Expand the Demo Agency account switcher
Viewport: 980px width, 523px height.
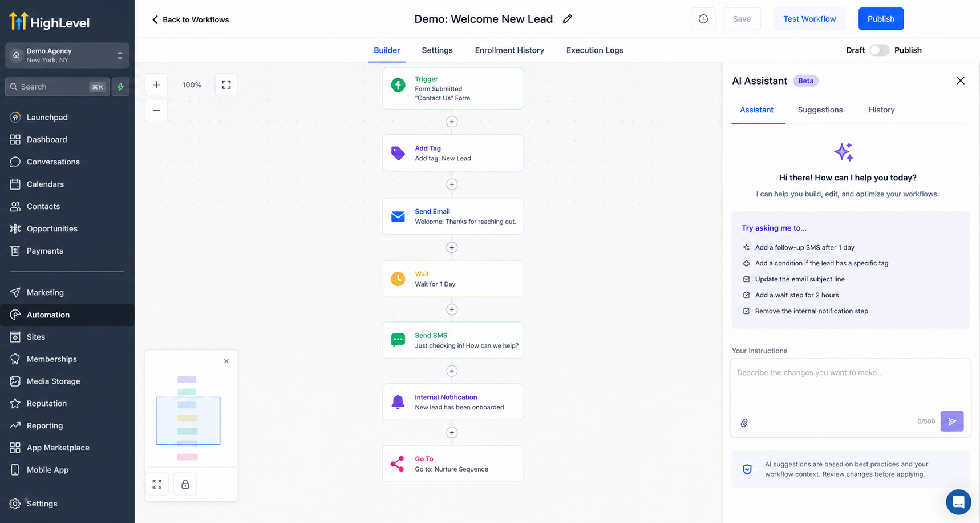coord(67,55)
